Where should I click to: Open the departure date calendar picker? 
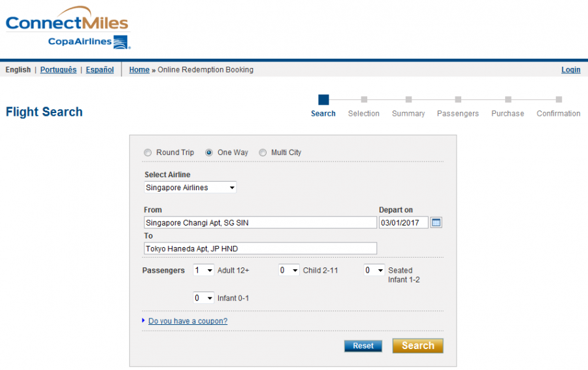click(436, 222)
